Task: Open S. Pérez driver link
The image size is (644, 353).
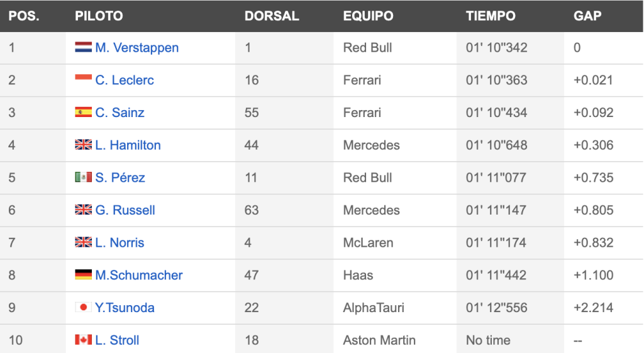Action: pyautogui.click(x=120, y=177)
